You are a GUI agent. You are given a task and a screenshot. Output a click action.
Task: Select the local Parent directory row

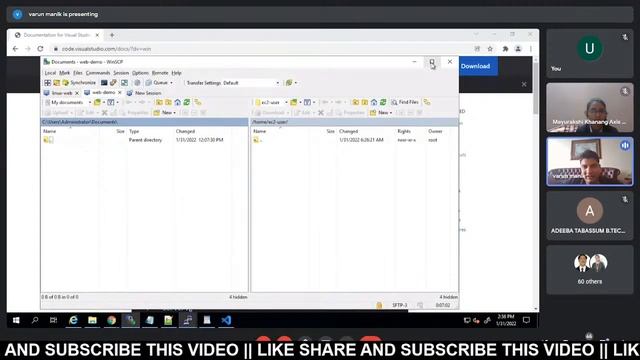pos(144,140)
